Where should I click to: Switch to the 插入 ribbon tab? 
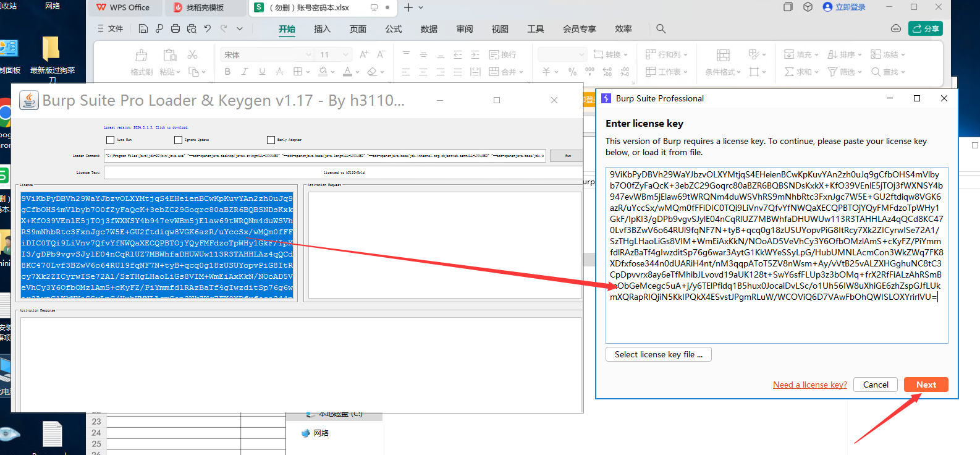click(323, 28)
